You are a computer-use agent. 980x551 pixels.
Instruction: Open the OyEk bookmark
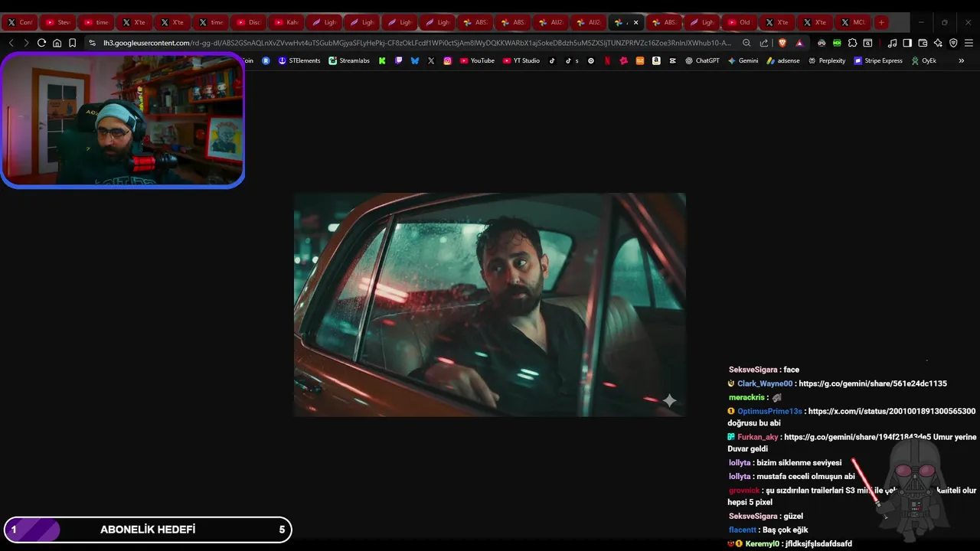923,60
